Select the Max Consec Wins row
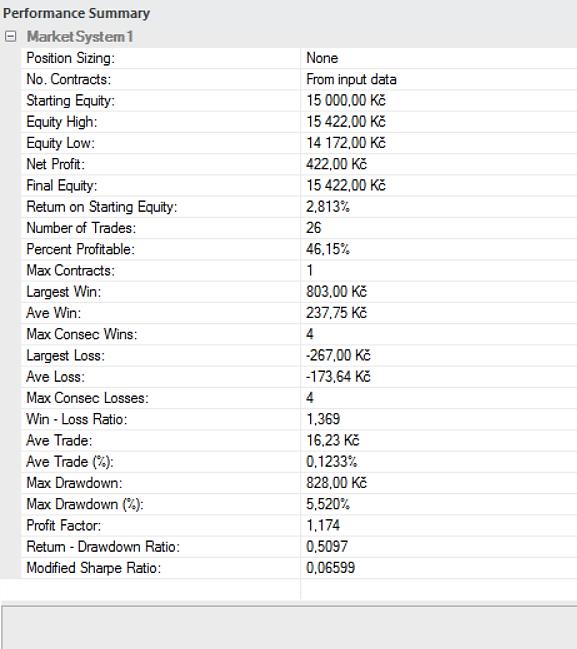 coord(299,334)
